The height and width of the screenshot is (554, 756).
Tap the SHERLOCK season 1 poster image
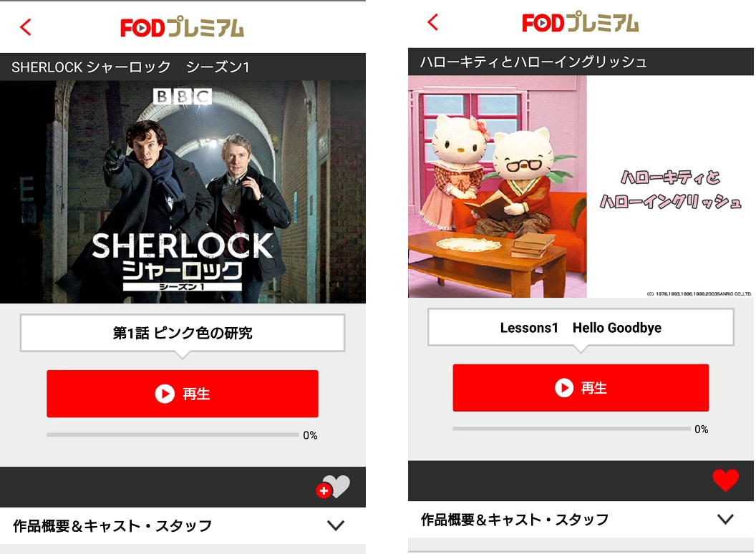tap(183, 192)
